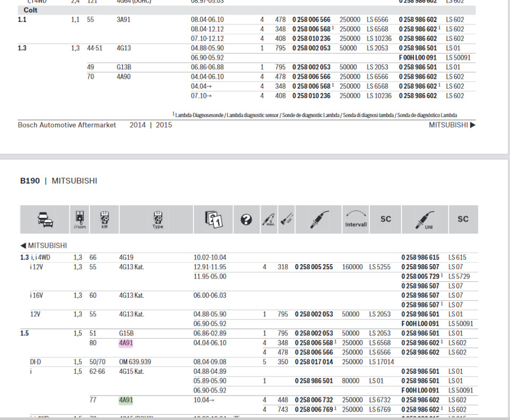Viewport: 510px width, 420px height.
Task: Click the bold '1.1' model heading
Action: pyautogui.click(x=22, y=20)
